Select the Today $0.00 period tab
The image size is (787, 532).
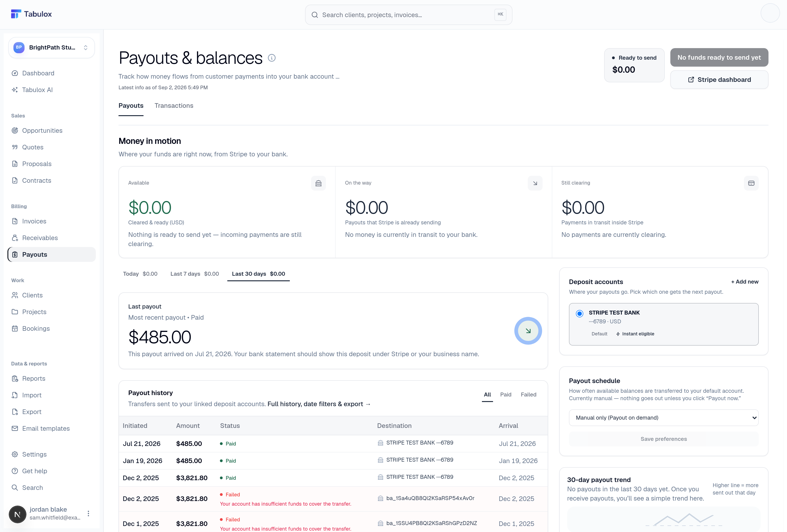140,274
